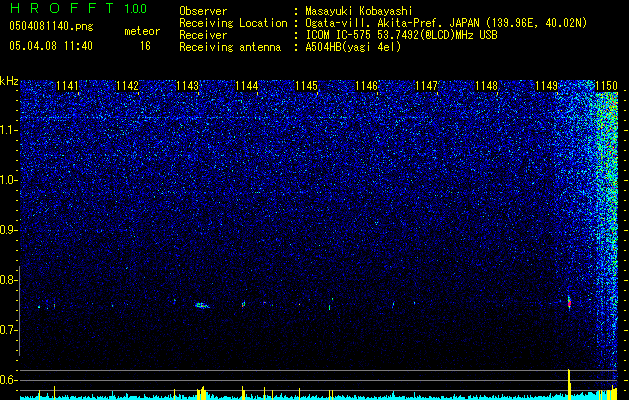Screen dimensions: 629x400
Task: Click the 0.6 kHz axis label
Action: [8, 380]
